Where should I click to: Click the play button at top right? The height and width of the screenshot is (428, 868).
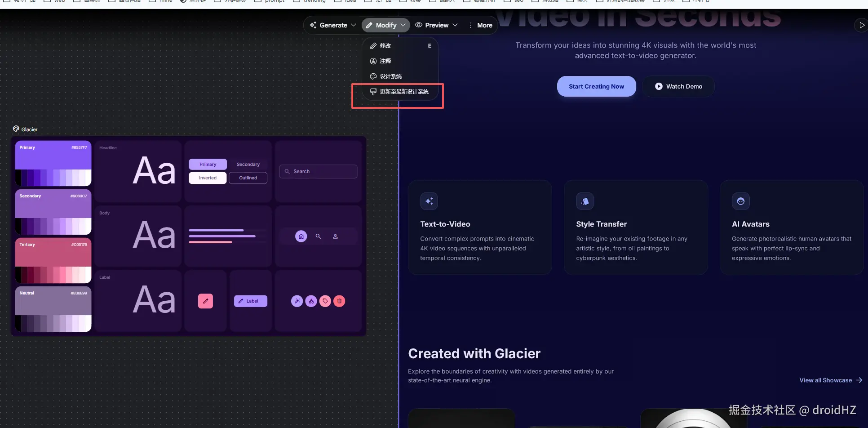coord(861,25)
